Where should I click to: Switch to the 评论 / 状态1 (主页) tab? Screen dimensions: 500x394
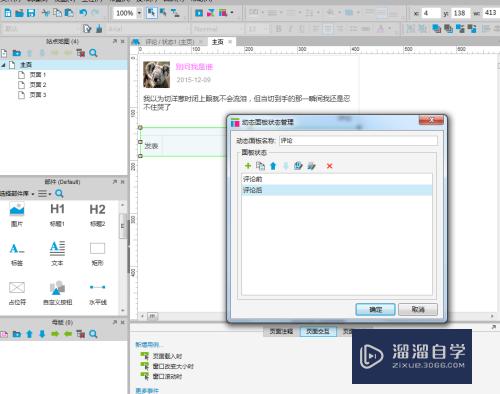(170, 42)
